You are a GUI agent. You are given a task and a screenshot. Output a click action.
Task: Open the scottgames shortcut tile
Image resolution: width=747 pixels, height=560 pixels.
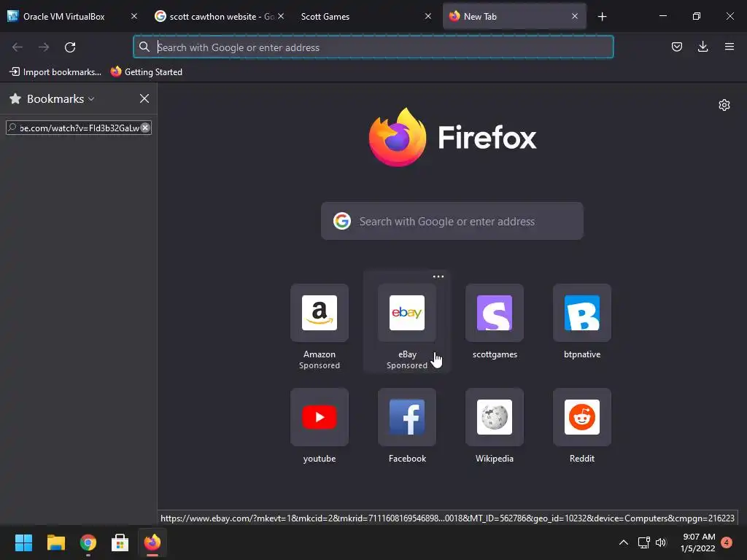[x=495, y=313]
